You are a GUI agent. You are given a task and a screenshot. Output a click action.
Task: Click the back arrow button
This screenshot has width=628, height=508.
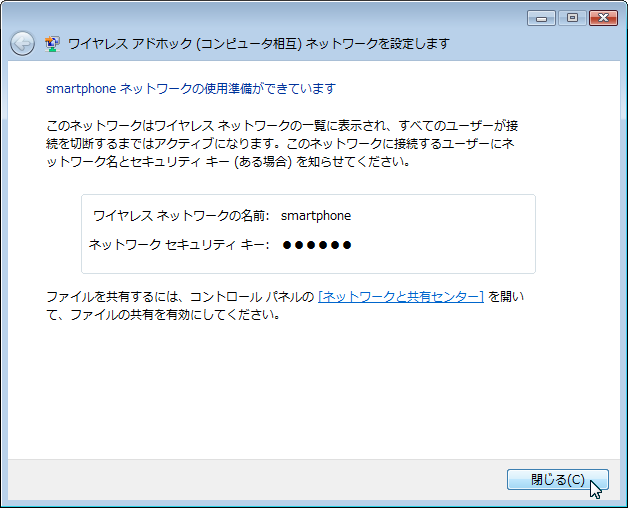click(22, 43)
